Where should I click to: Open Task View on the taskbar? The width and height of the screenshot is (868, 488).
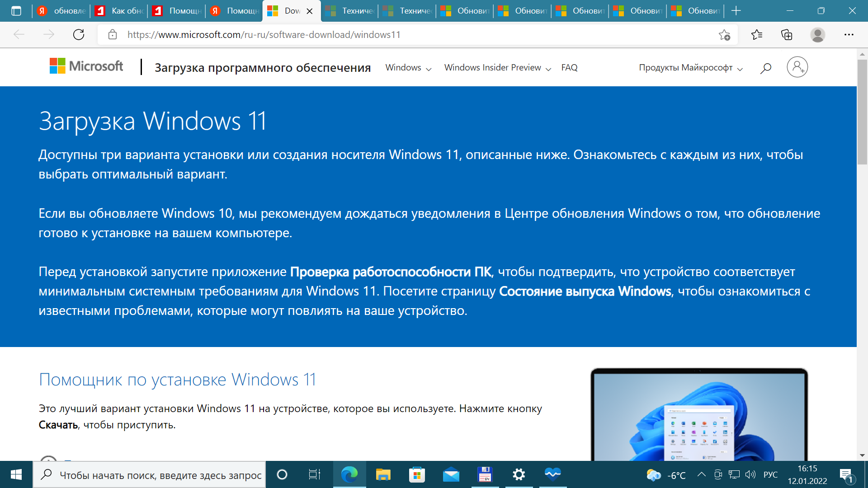(x=314, y=474)
